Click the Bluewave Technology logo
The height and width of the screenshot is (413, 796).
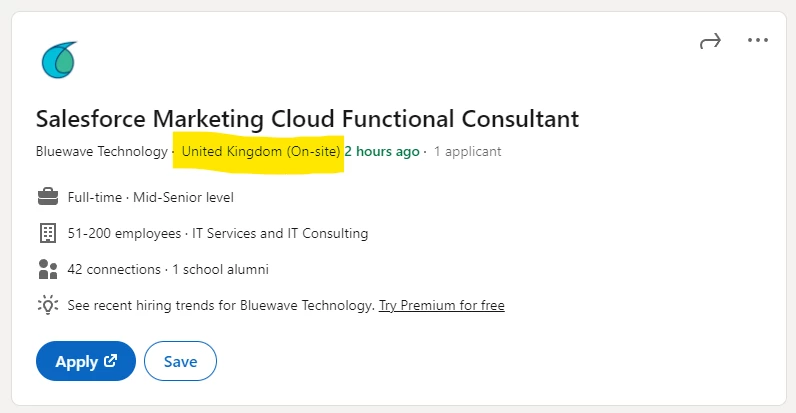(59, 60)
